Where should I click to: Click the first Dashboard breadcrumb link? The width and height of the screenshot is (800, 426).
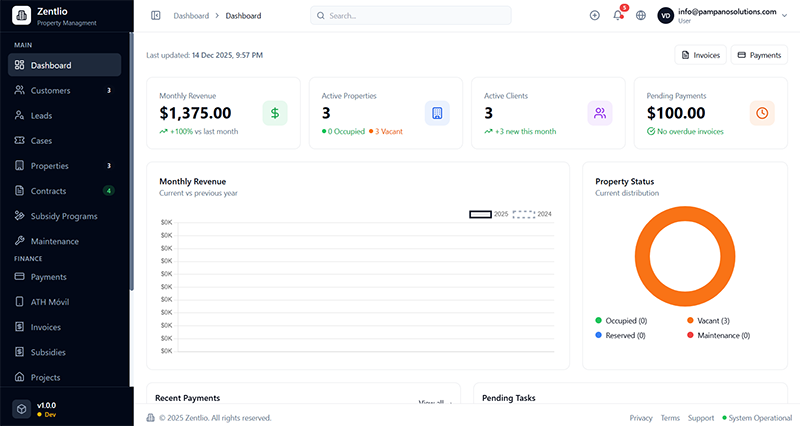tap(191, 16)
